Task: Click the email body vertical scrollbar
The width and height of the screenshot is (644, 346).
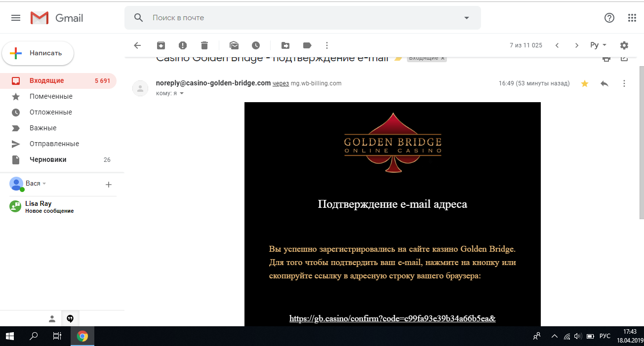Action: pyautogui.click(x=642, y=142)
